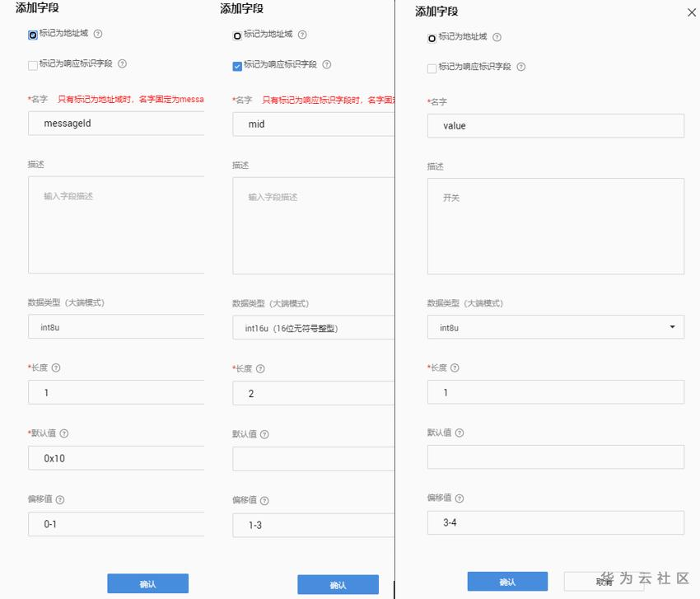Click 长度 help icon in value panel
Image resolution: width=700 pixels, height=599 pixels.
point(455,367)
